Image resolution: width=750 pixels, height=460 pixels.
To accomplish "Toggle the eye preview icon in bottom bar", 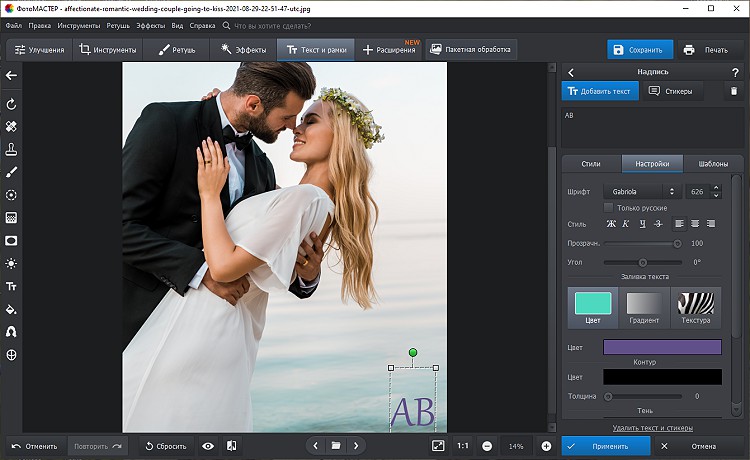I will click(x=208, y=446).
